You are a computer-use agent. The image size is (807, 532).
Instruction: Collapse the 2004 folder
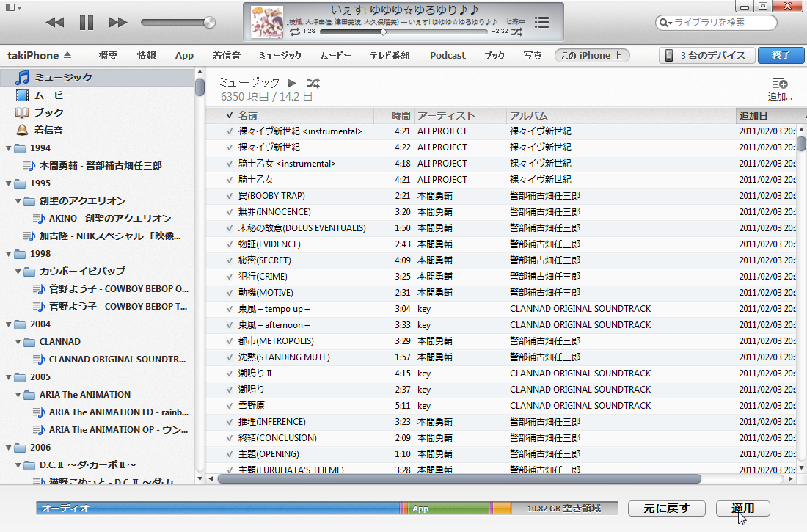(8, 324)
